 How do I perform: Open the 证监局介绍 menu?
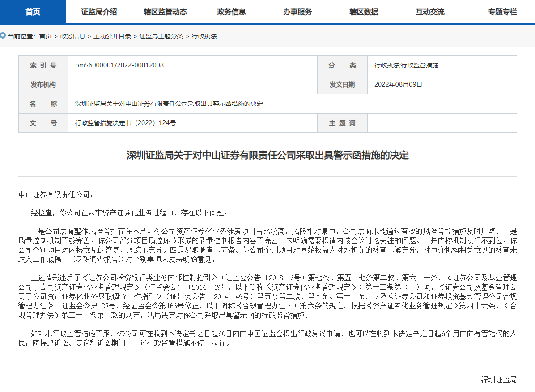pyautogui.click(x=99, y=12)
